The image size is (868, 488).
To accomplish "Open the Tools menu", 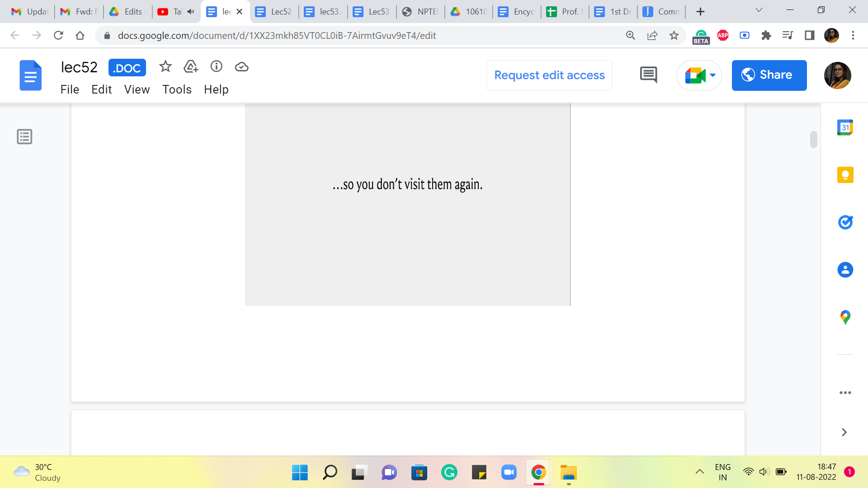I will [x=177, y=89].
